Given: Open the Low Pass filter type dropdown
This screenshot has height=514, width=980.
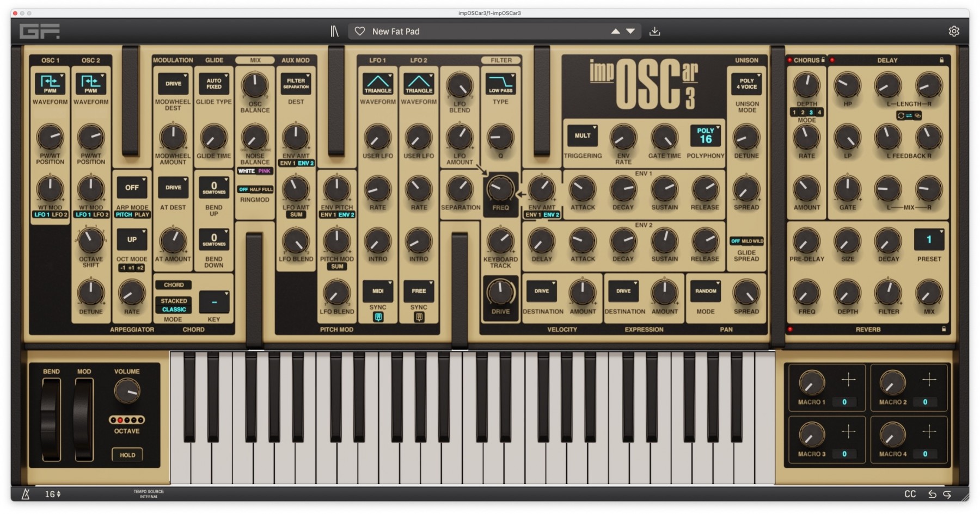Looking at the screenshot, I should (500, 84).
